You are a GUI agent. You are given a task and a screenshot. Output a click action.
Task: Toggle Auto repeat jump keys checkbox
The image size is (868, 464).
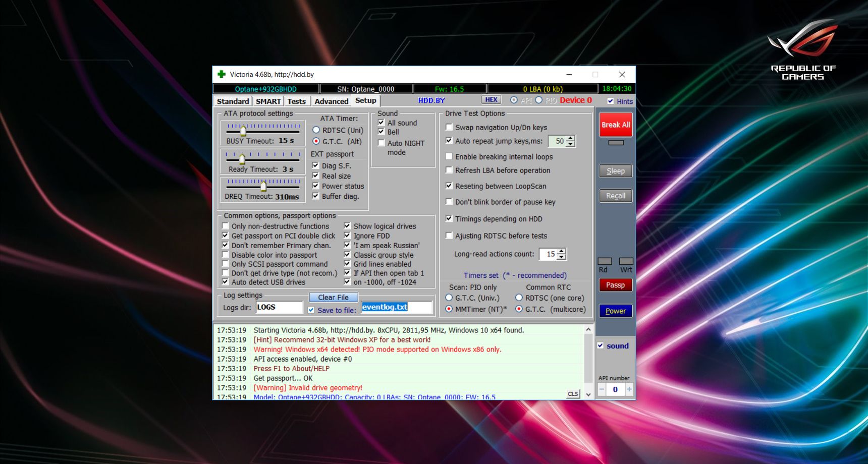[x=449, y=141]
